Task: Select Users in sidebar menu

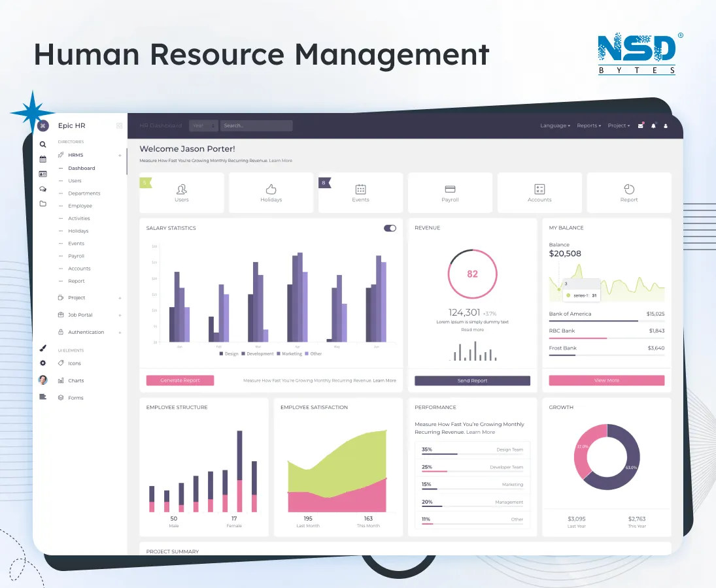Action: [75, 180]
